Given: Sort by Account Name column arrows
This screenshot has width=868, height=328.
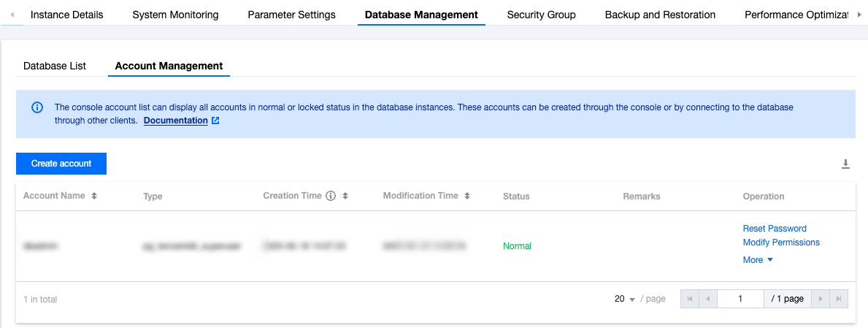Looking at the screenshot, I should [x=94, y=197].
